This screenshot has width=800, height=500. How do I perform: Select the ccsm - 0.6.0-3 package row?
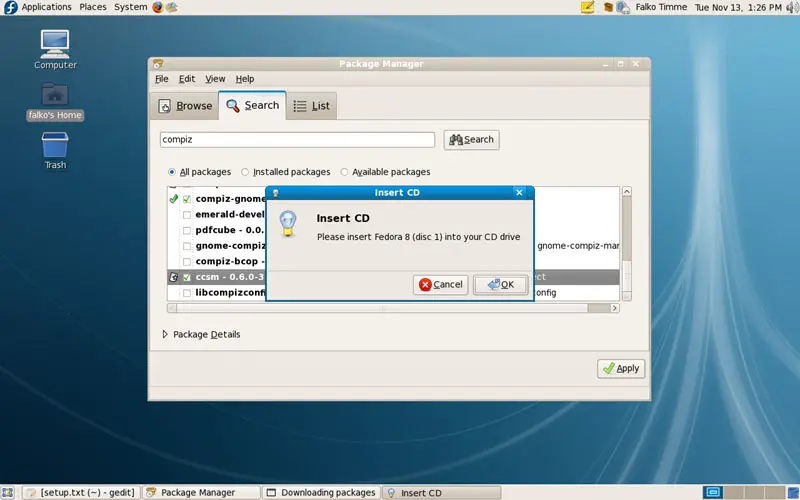click(x=393, y=277)
